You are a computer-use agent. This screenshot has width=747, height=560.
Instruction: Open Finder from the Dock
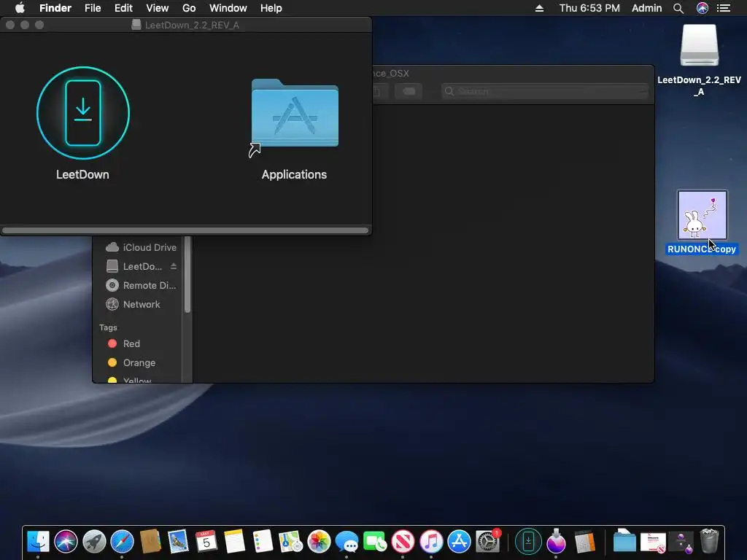point(38,542)
